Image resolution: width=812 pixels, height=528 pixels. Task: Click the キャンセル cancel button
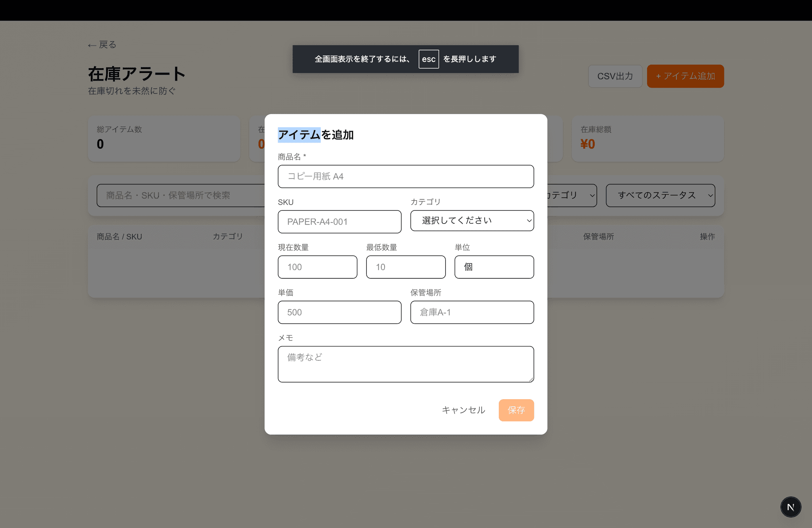point(463,410)
